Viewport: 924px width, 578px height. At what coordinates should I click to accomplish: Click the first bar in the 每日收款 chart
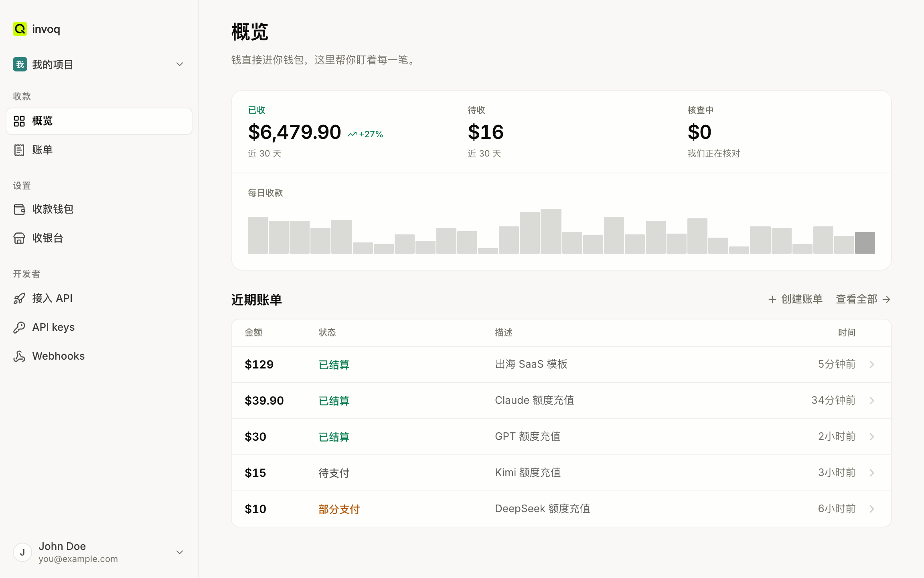(x=258, y=235)
